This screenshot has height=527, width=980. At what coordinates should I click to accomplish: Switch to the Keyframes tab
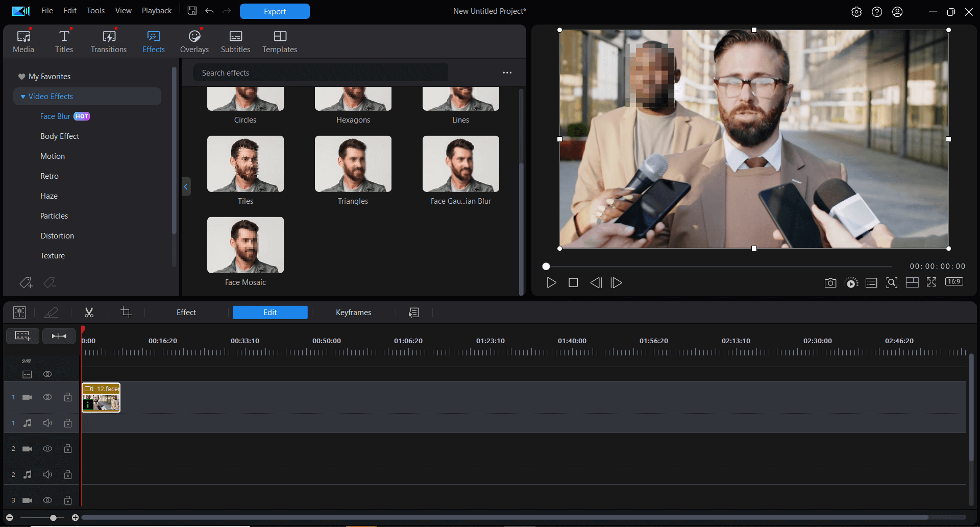(x=353, y=312)
